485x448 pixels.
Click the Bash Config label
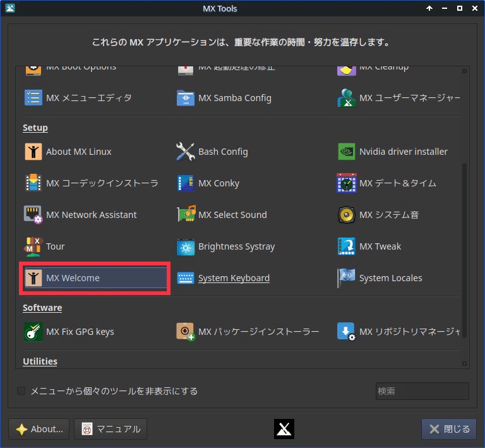[x=223, y=152]
